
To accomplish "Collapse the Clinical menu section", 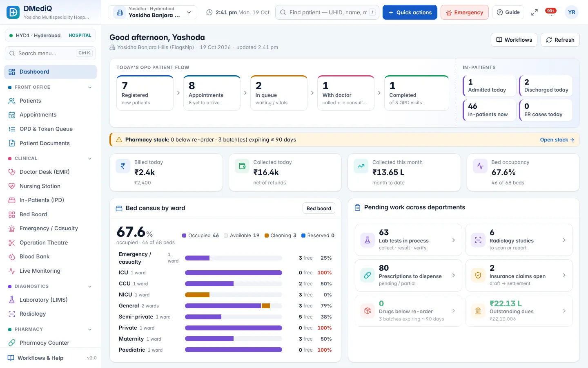I will pos(90,158).
